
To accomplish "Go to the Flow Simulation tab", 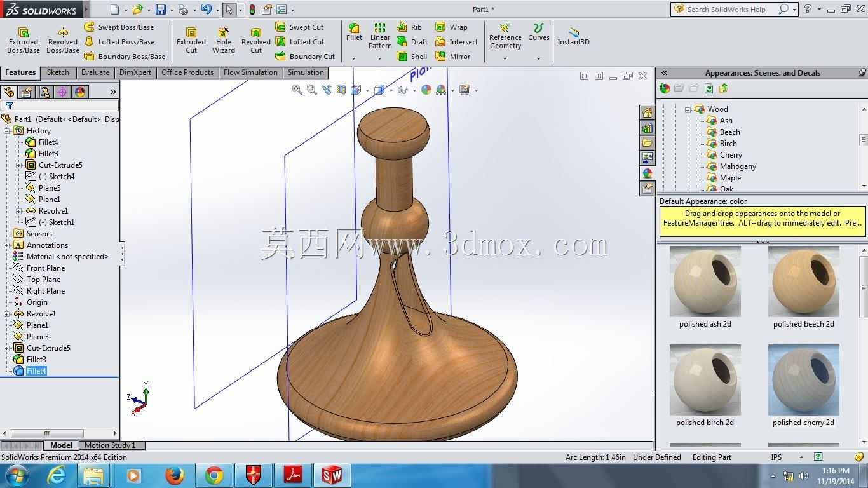I will (x=250, y=72).
